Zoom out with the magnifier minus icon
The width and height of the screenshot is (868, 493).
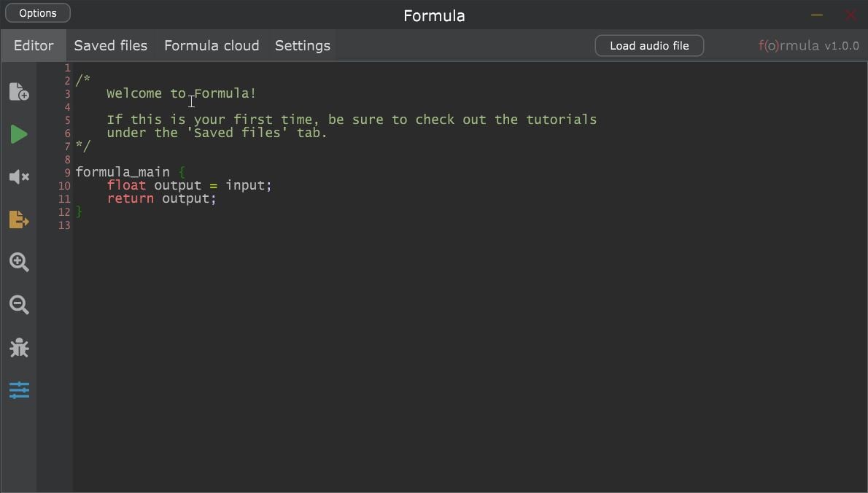(19, 305)
